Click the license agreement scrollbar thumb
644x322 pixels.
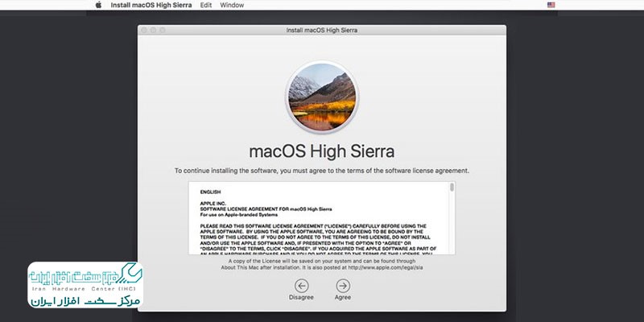point(452,188)
